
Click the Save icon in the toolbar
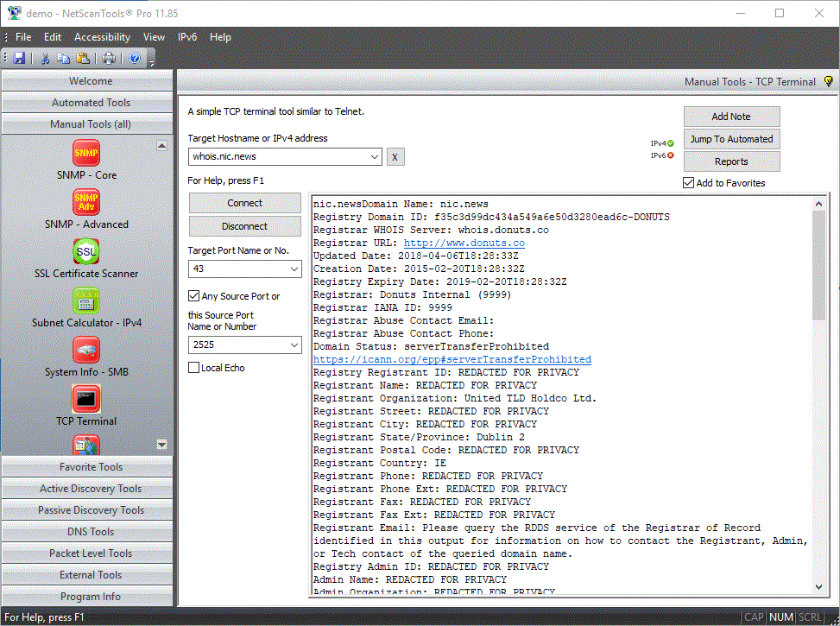(19, 58)
